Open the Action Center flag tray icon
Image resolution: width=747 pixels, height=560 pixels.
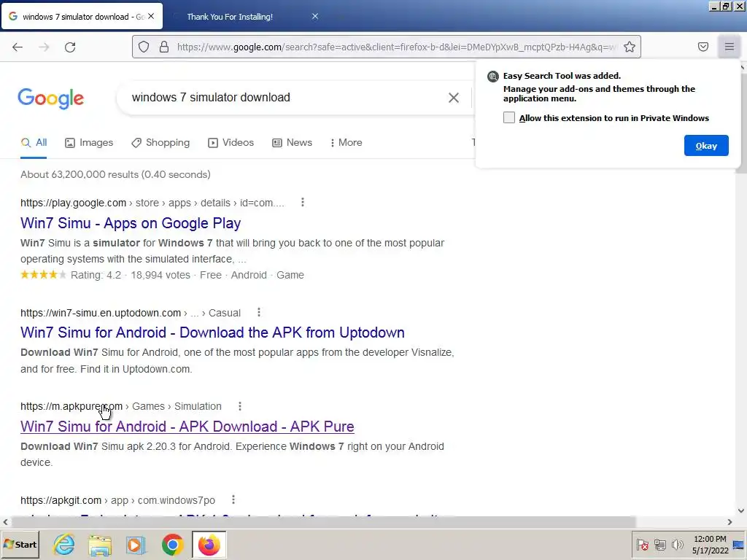coord(642,545)
